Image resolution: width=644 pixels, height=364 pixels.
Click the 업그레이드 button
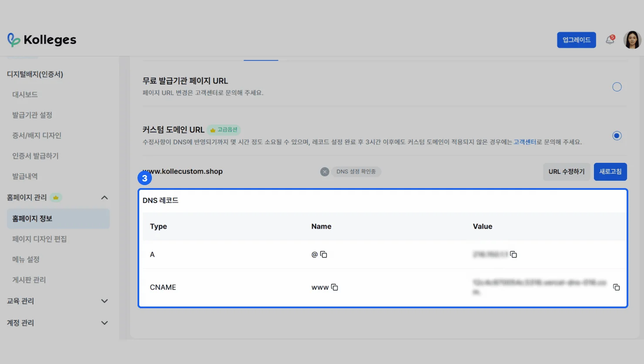[576, 40]
